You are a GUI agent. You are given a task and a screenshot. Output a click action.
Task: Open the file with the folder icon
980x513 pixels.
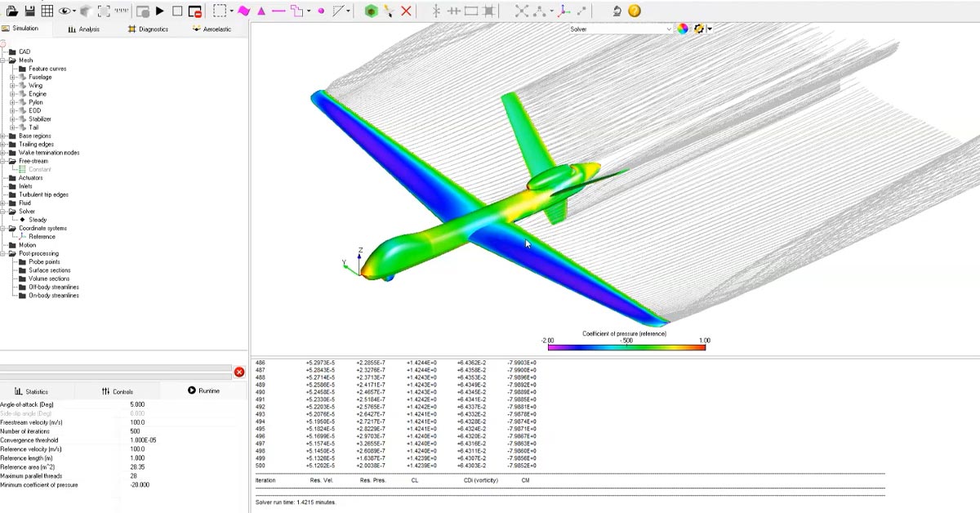(13, 11)
